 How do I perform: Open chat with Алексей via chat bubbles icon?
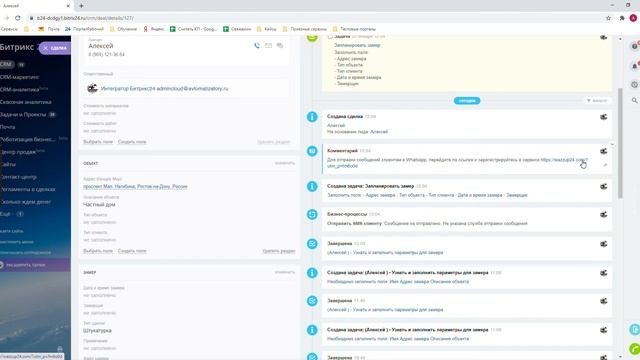pyautogui.click(x=280, y=46)
